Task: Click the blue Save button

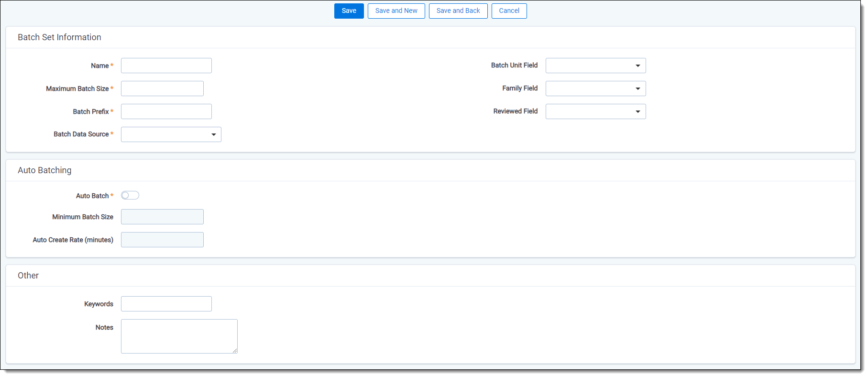Action: [349, 11]
